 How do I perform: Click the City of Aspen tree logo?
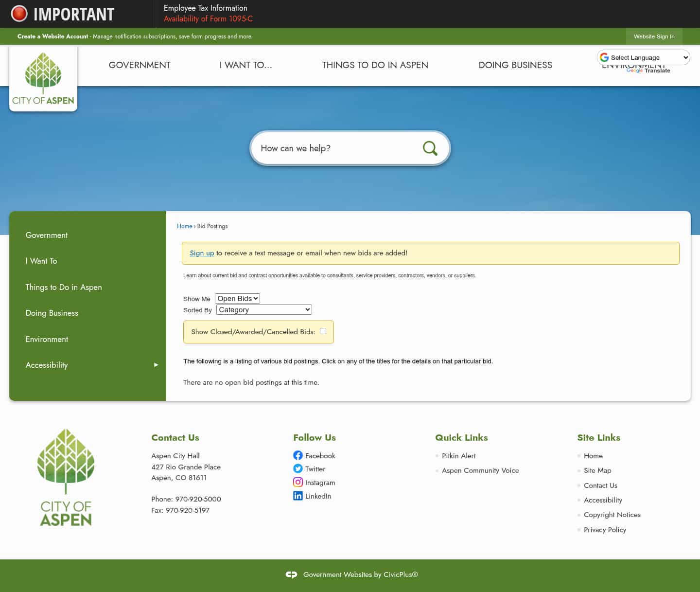coord(43,78)
